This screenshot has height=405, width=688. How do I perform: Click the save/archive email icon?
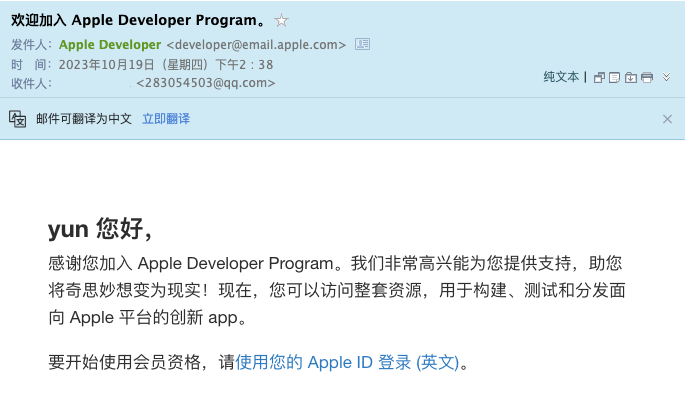(631, 78)
